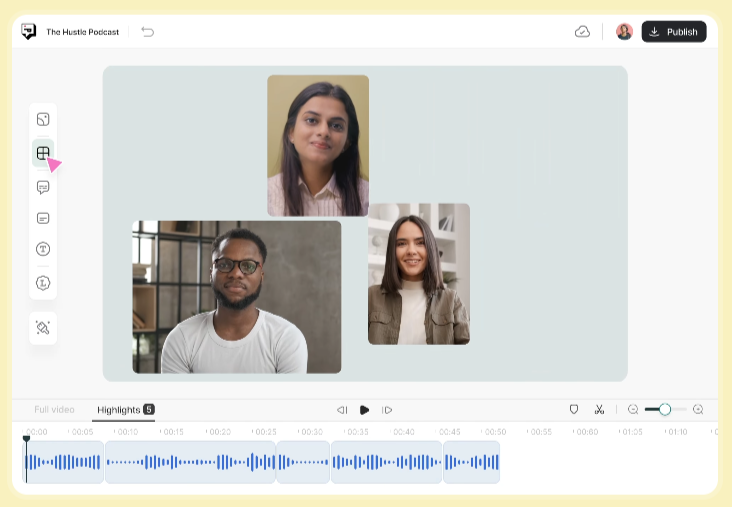Click the undo arrow in header
732x507 pixels.
coord(148,32)
